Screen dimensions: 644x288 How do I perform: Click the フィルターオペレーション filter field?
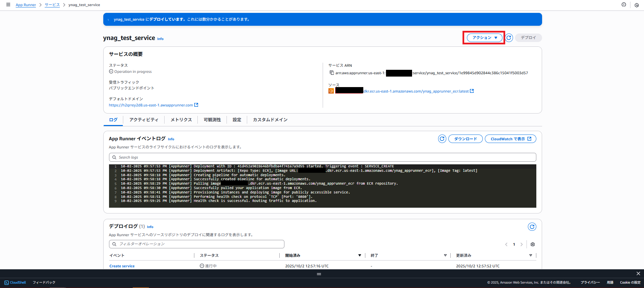point(196,244)
